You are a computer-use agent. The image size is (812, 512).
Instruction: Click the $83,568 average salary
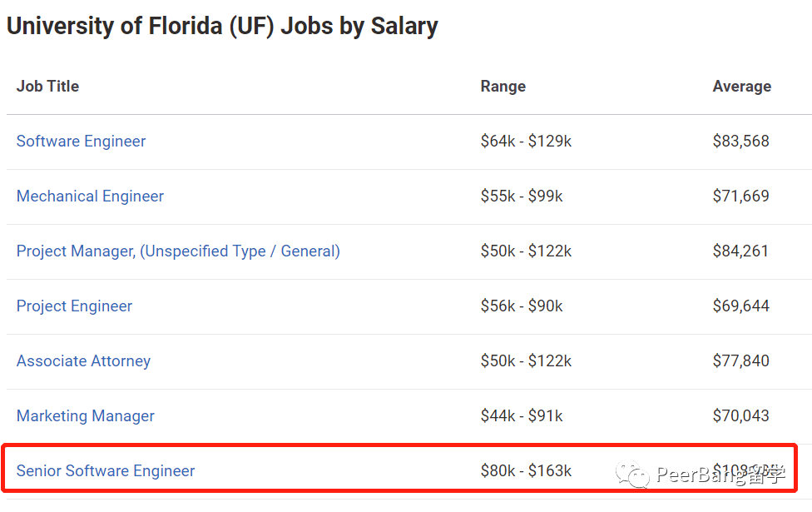[x=740, y=141]
